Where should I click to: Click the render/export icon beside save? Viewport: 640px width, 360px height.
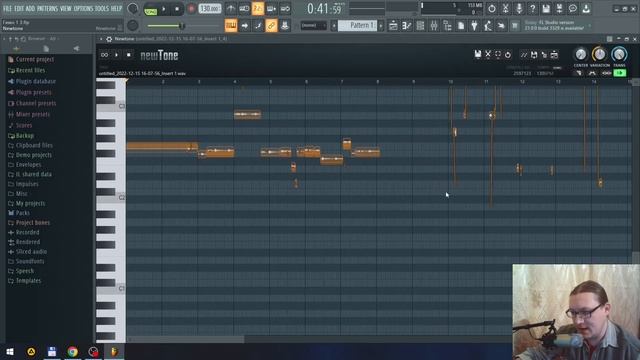(x=559, y=9)
